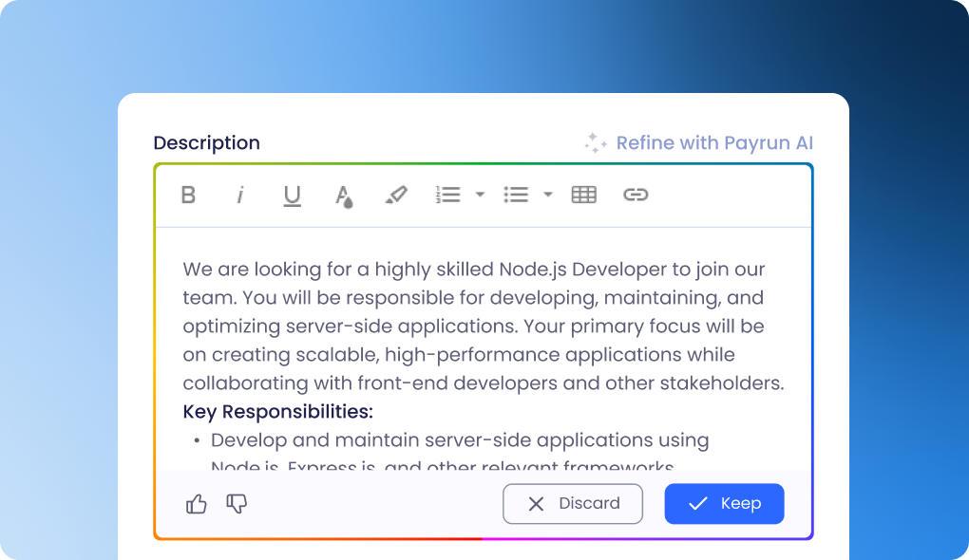This screenshot has height=560, width=969.
Task: Expand the numbered list style dropdown
Action: 480,195
